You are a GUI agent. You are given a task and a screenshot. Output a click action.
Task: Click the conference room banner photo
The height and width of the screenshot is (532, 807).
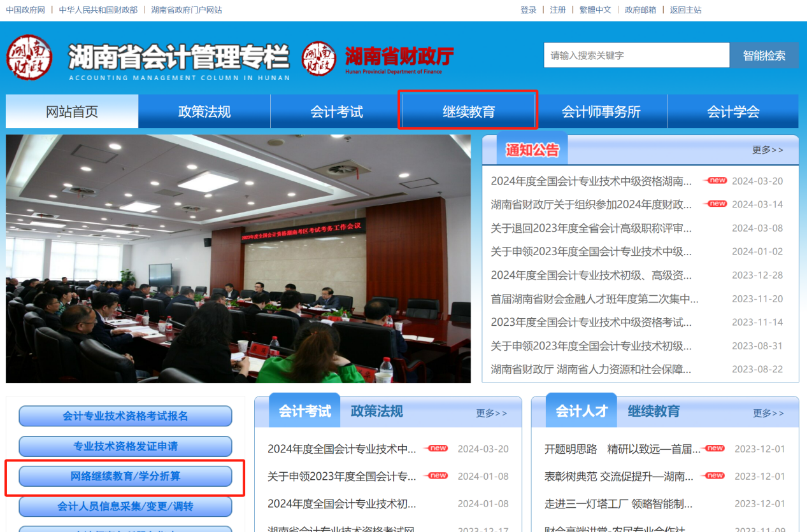(238, 259)
